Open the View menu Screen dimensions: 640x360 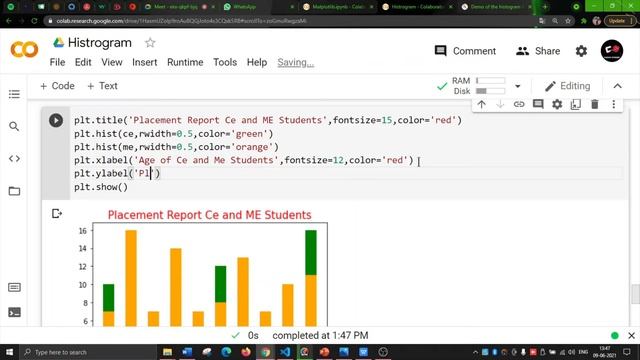112,62
